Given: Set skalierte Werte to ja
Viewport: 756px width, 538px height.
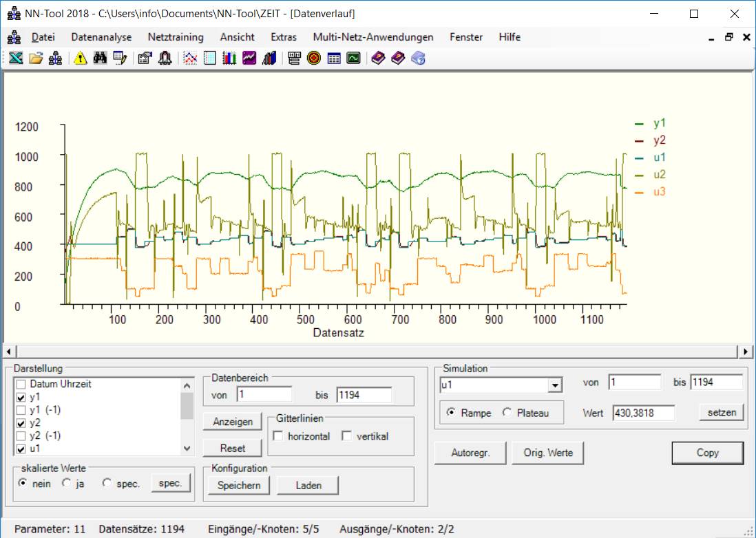Looking at the screenshot, I should pyautogui.click(x=67, y=483).
